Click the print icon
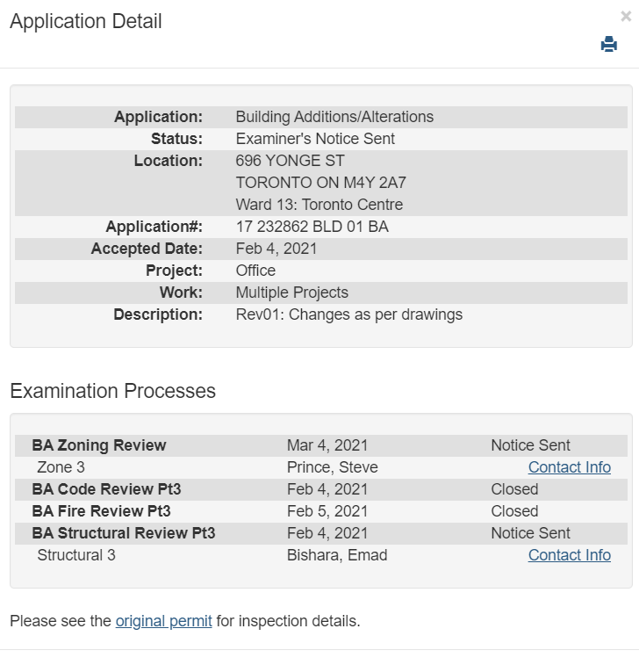The width and height of the screenshot is (639, 672). 608,45
